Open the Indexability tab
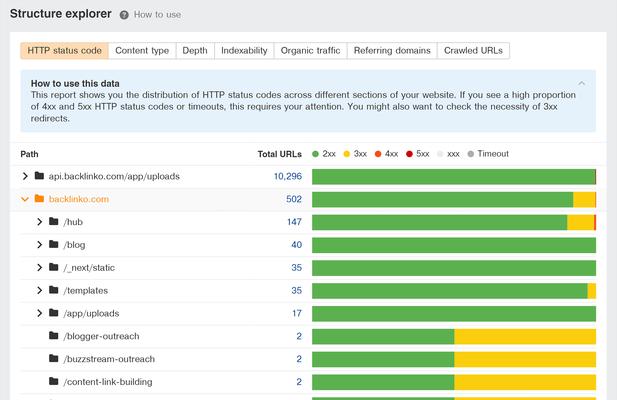The height and width of the screenshot is (400, 617). tap(244, 51)
